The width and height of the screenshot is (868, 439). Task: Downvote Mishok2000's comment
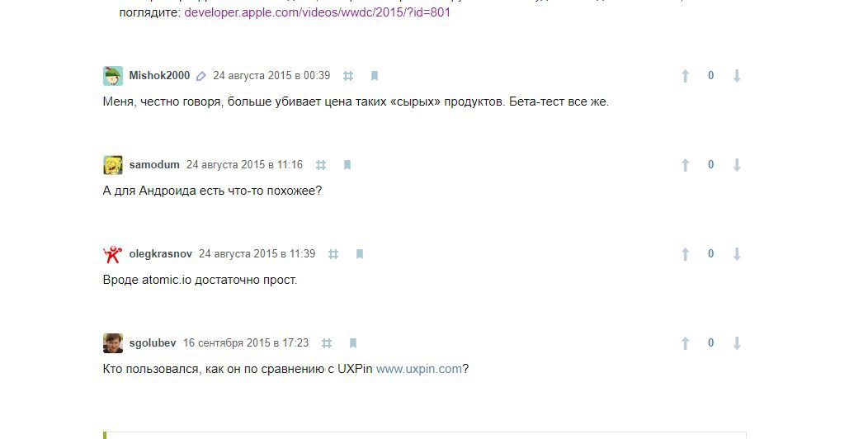(737, 76)
